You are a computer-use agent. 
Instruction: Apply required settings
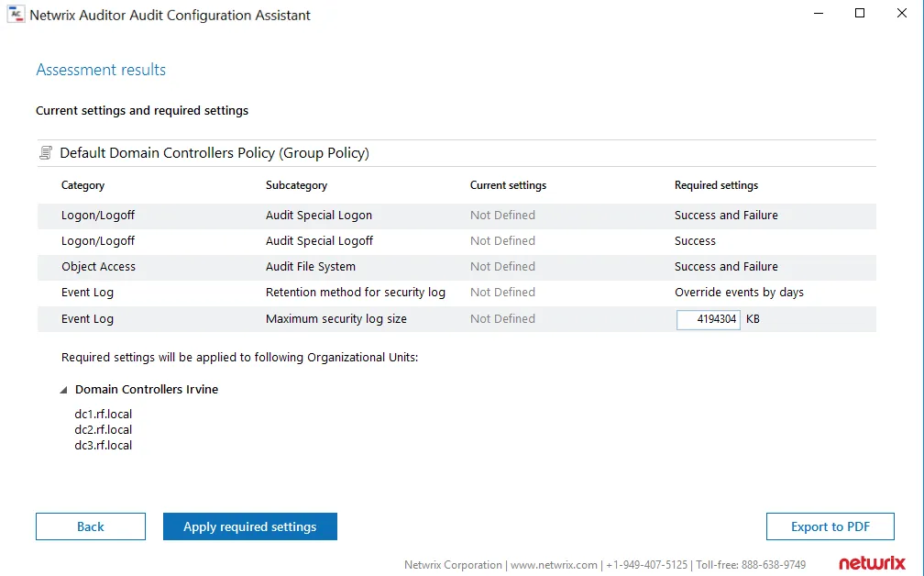tap(250, 526)
